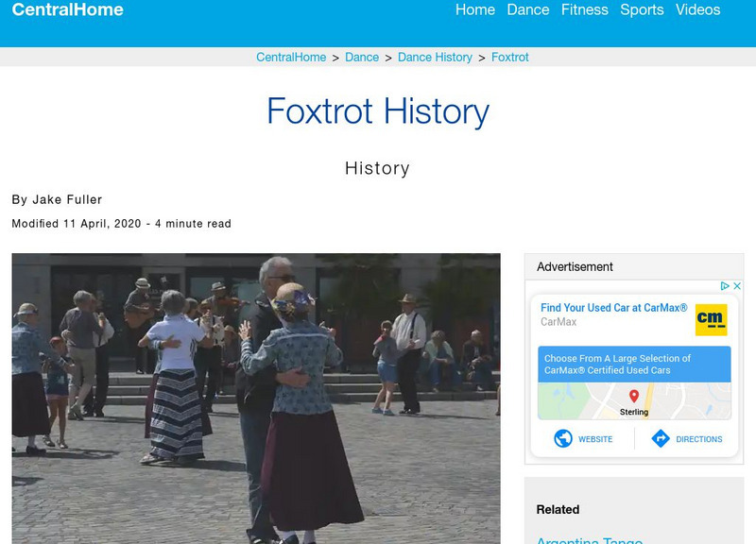Click the DIRECTIONS link in the ad
This screenshot has width=756, height=544.
coord(698,438)
